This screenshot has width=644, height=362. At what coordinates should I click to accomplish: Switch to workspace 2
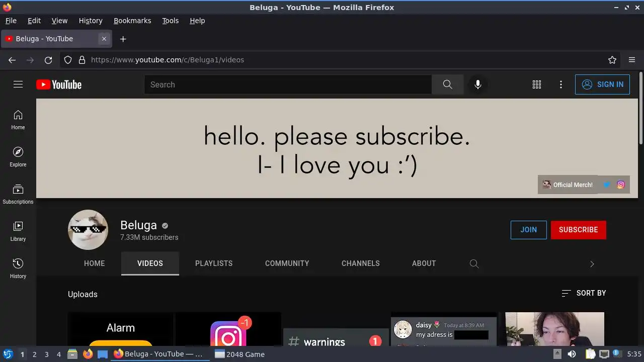click(x=34, y=354)
